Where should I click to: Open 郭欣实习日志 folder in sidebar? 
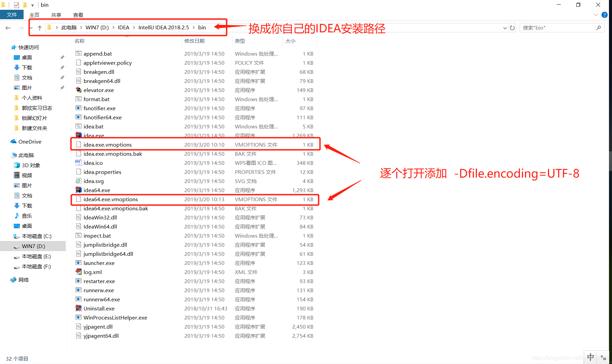[37, 108]
